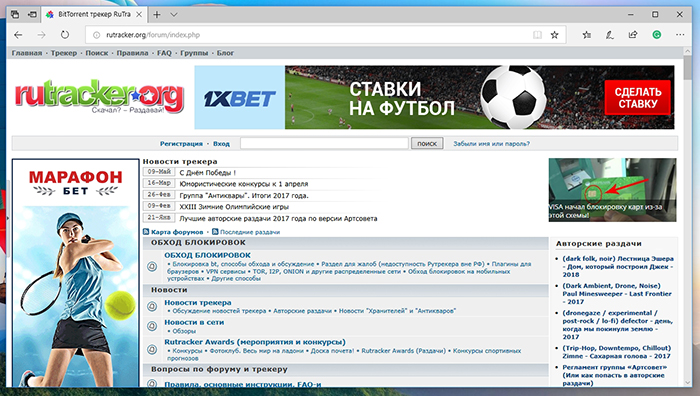The image size is (700, 396).
Task: Click the Регистрация link
Action: click(181, 144)
